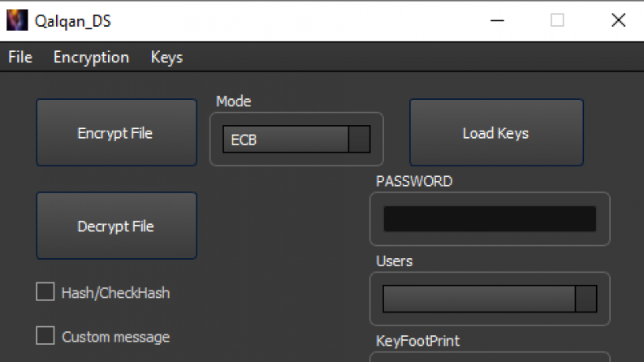
Task: Click the Decrypt File button
Action: coord(117,226)
